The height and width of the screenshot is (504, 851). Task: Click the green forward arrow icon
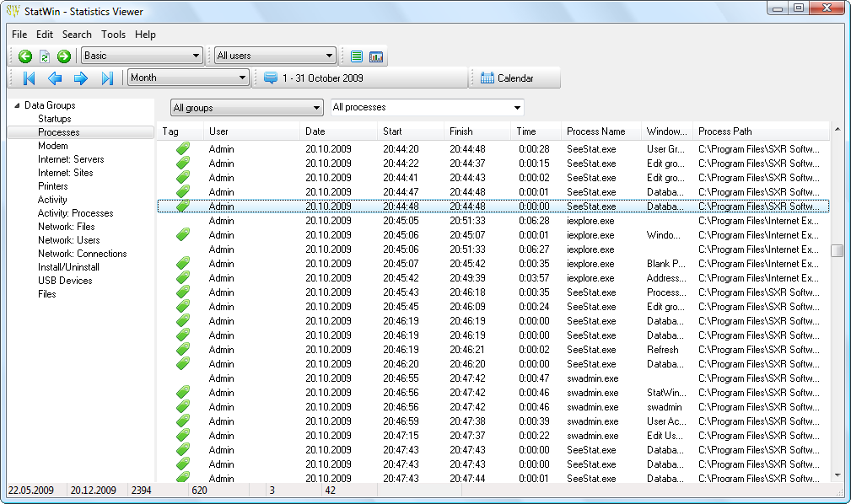click(x=64, y=56)
